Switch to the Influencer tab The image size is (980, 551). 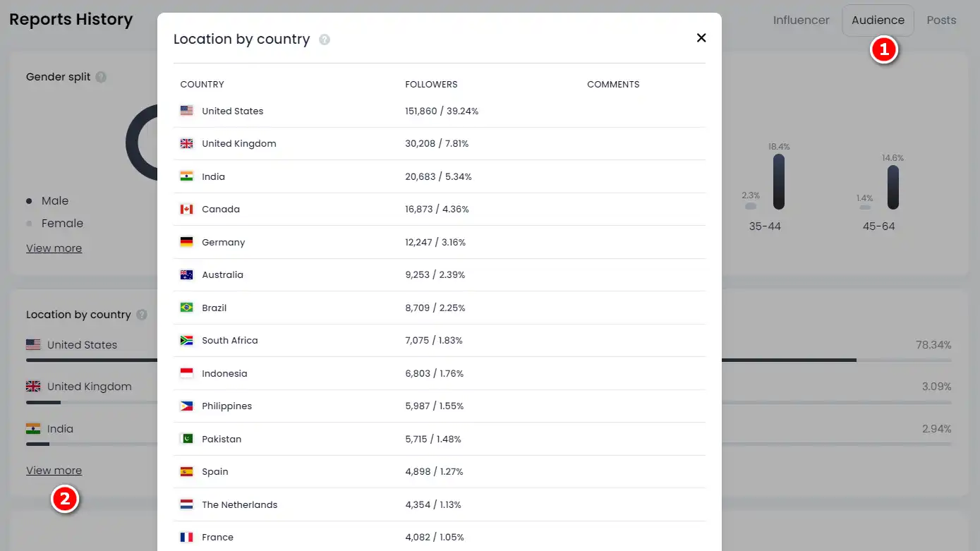[801, 20]
